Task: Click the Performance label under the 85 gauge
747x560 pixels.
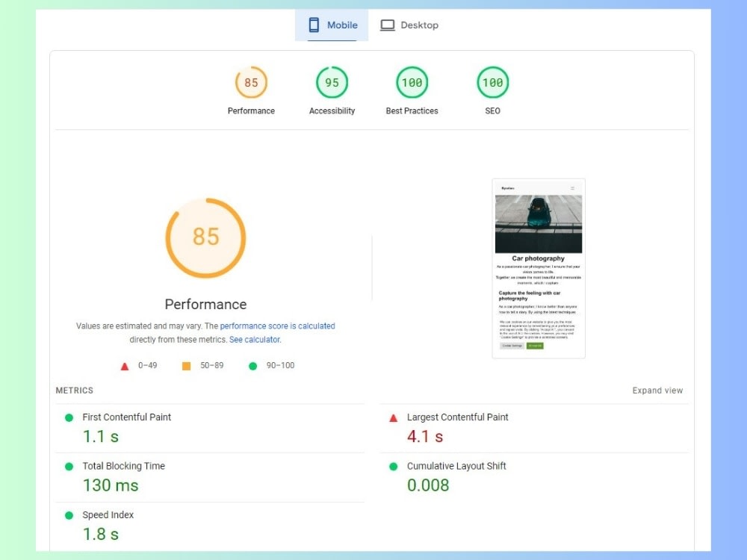Action: click(251, 111)
